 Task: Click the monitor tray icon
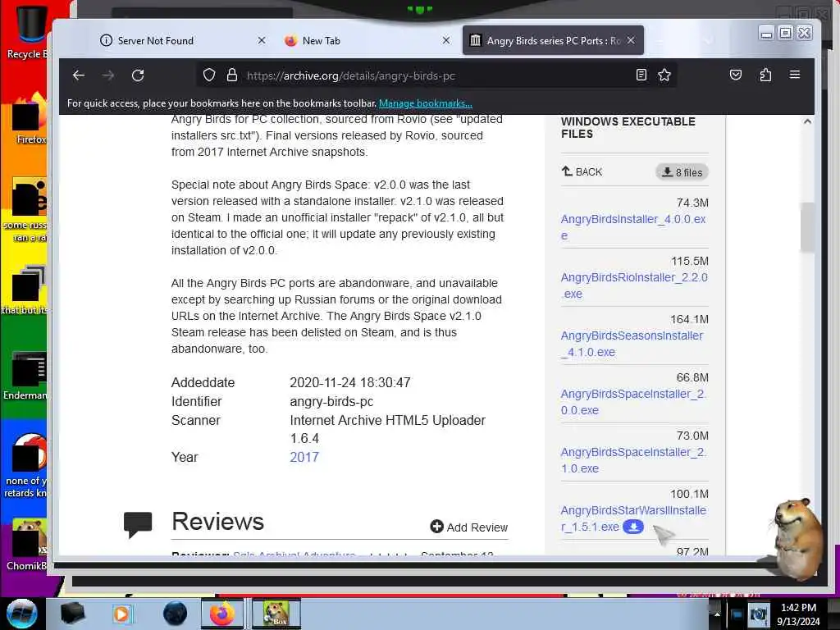tap(737, 614)
